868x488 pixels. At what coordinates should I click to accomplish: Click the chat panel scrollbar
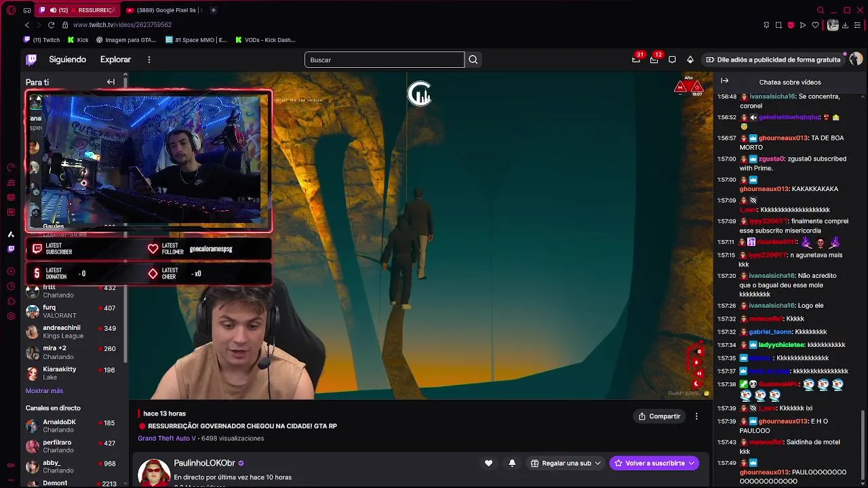tap(864, 446)
